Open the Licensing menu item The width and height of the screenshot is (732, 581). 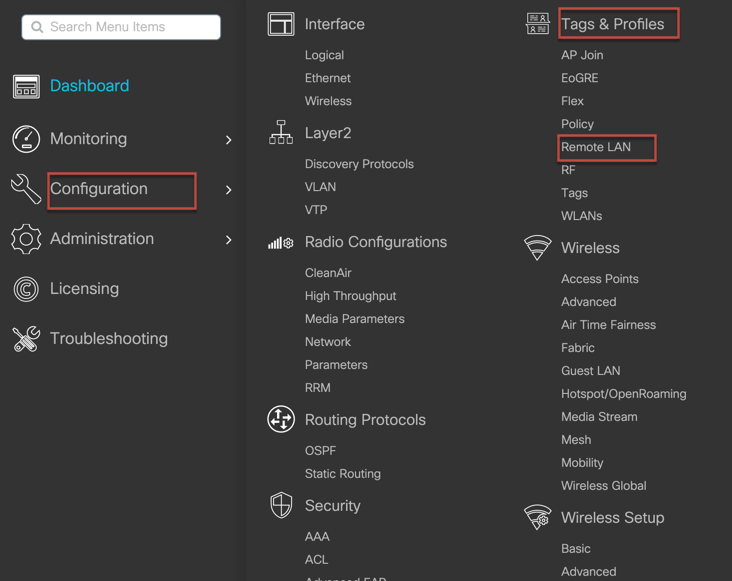click(84, 289)
